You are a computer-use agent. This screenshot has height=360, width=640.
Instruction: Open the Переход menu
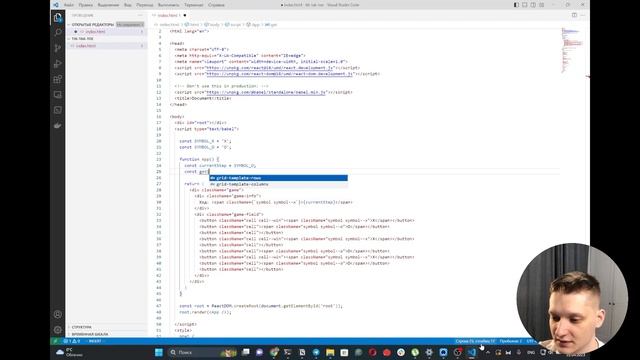[144, 5]
